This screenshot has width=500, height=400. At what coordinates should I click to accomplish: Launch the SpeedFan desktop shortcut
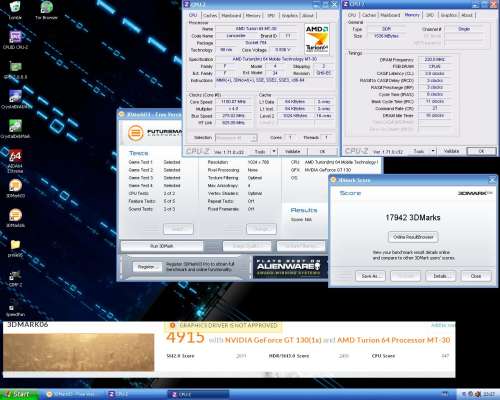[15, 308]
